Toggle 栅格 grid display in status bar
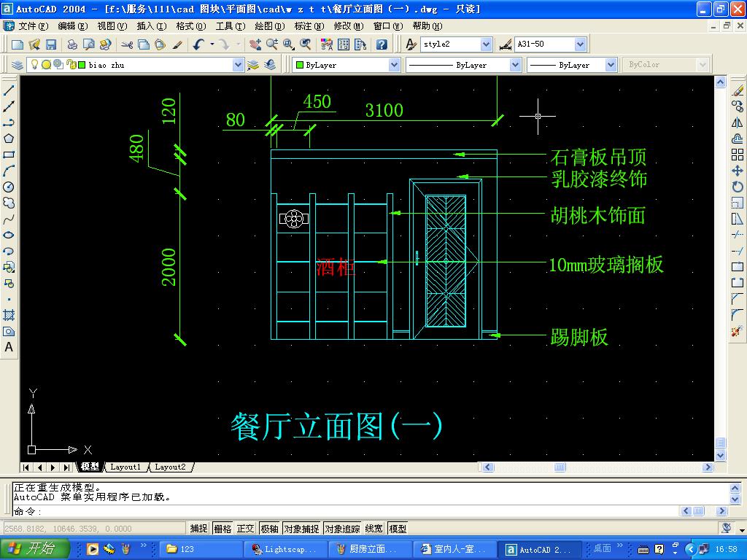This screenshot has width=747, height=560. pyautogui.click(x=222, y=529)
